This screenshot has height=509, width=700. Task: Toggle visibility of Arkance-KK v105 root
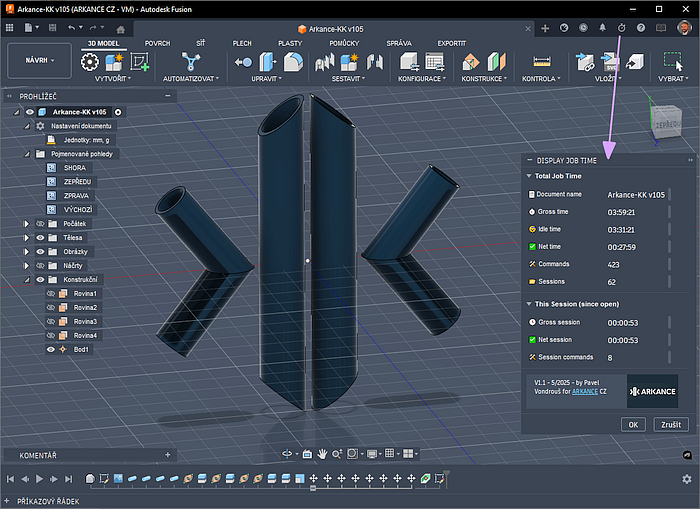29,112
